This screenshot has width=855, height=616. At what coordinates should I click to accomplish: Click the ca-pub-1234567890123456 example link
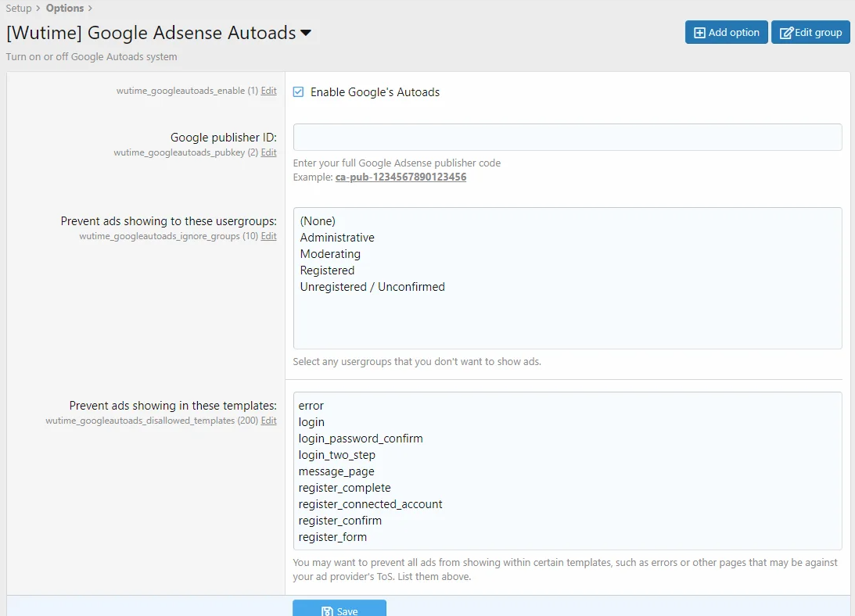pyautogui.click(x=401, y=177)
